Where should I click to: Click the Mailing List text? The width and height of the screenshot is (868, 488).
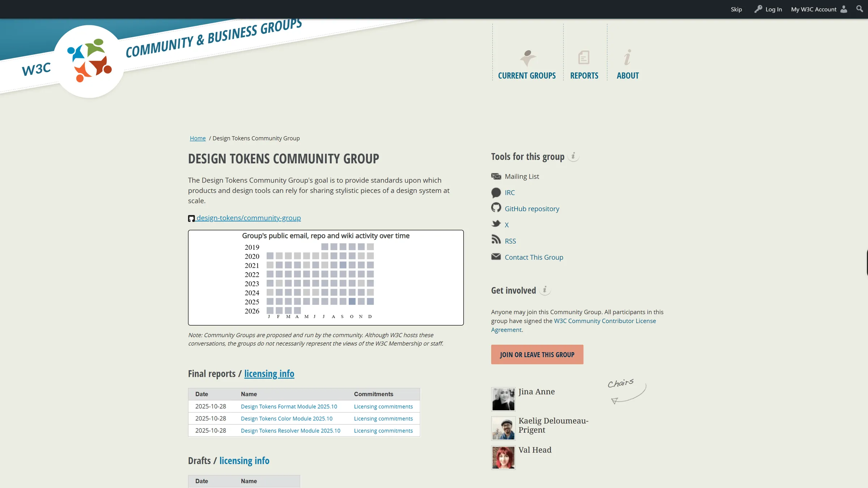pyautogui.click(x=522, y=176)
